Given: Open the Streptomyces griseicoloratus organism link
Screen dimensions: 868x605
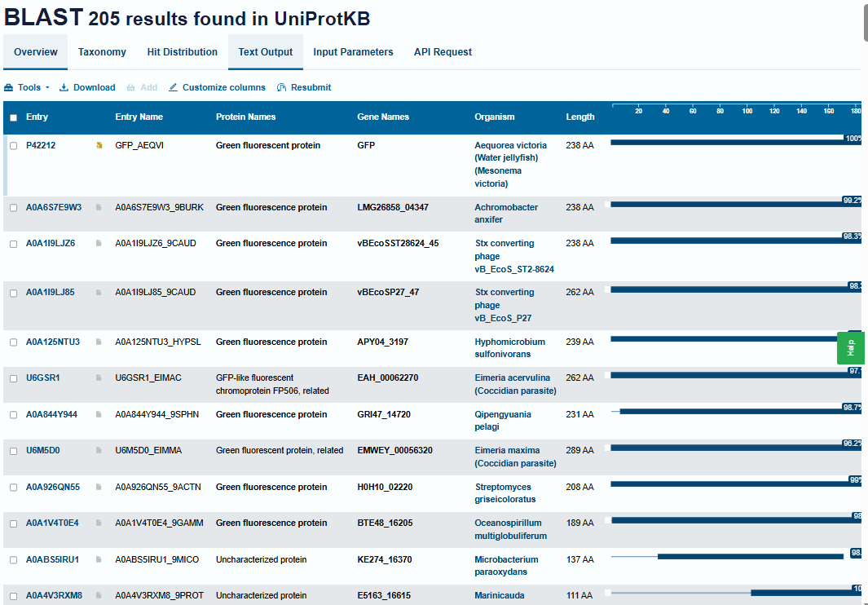Looking at the screenshot, I should [x=505, y=493].
